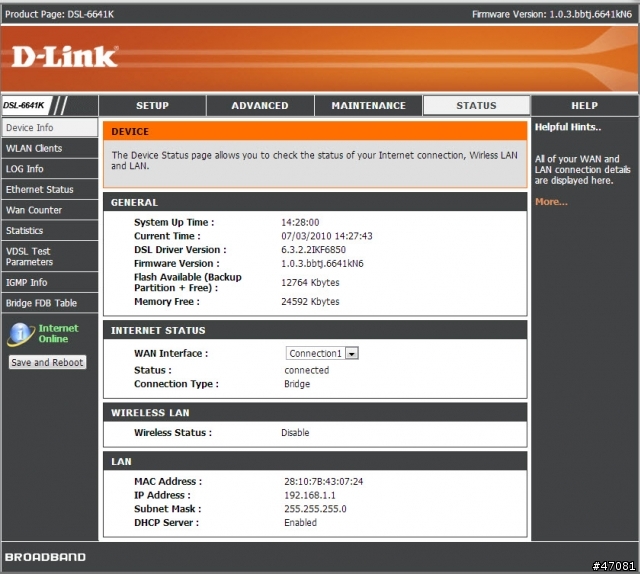Open the WAN Interface Connection1 dropdown
Viewport: 640px width, 574px height.
pos(322,353)
